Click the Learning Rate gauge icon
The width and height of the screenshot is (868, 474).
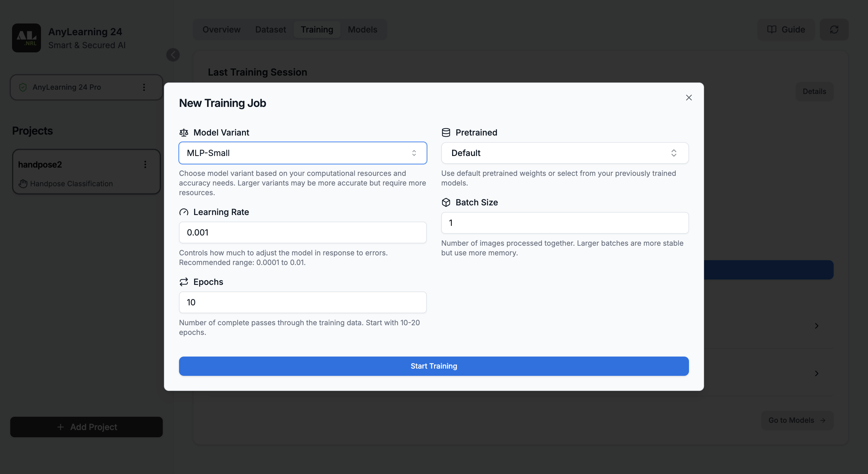point(184,212)
